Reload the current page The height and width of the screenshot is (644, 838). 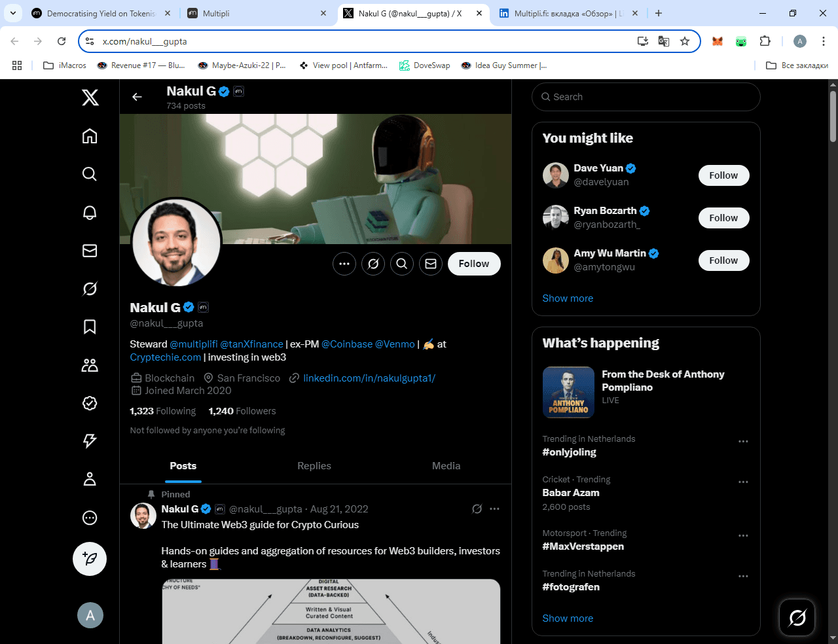[62, 41]
